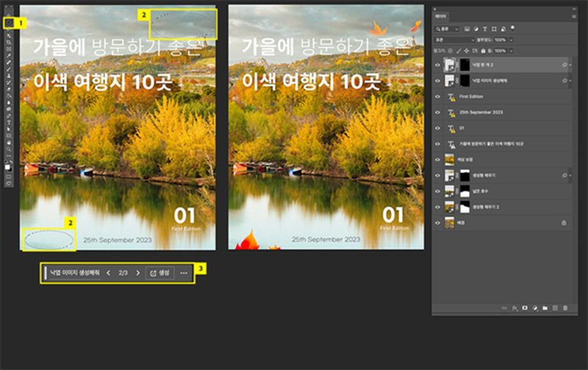Switch to the 레이어 panel tab
The image size is (588, 370).
441,16
